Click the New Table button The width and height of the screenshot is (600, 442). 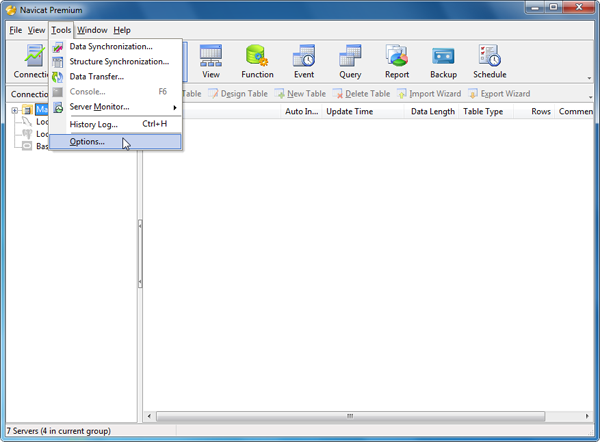pos(300,93)
